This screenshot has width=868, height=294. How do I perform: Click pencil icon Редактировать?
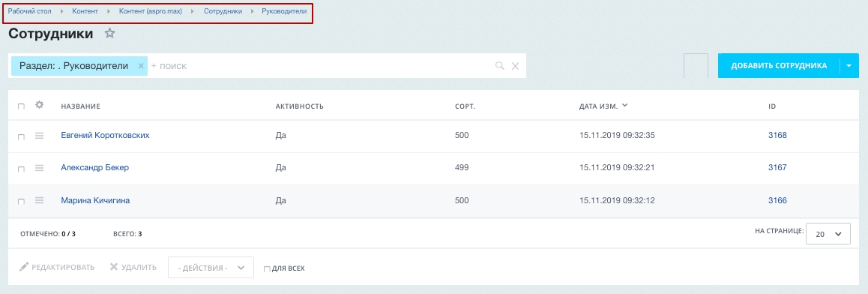(24, 267)
